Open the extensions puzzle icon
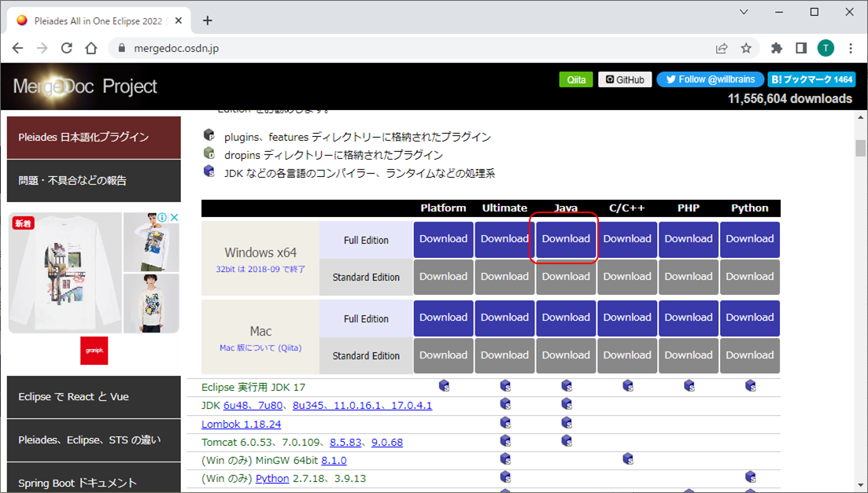The width and height of the screenshot is (868, 493). click(776, 48)
